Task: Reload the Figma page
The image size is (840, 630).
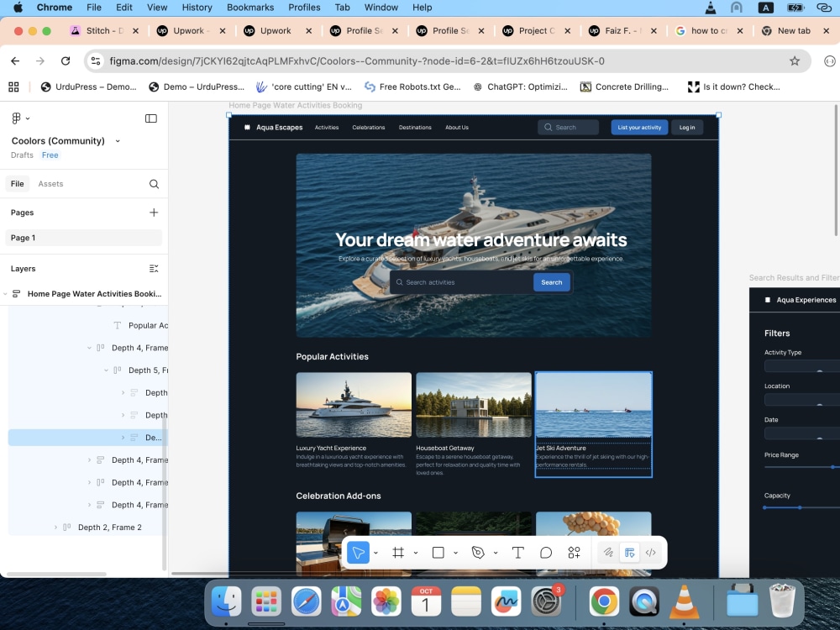Action: [x=66, y=61]
